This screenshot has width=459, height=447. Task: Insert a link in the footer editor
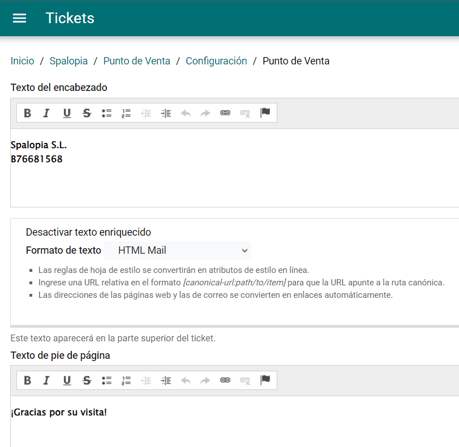click(x=225, y=380)
